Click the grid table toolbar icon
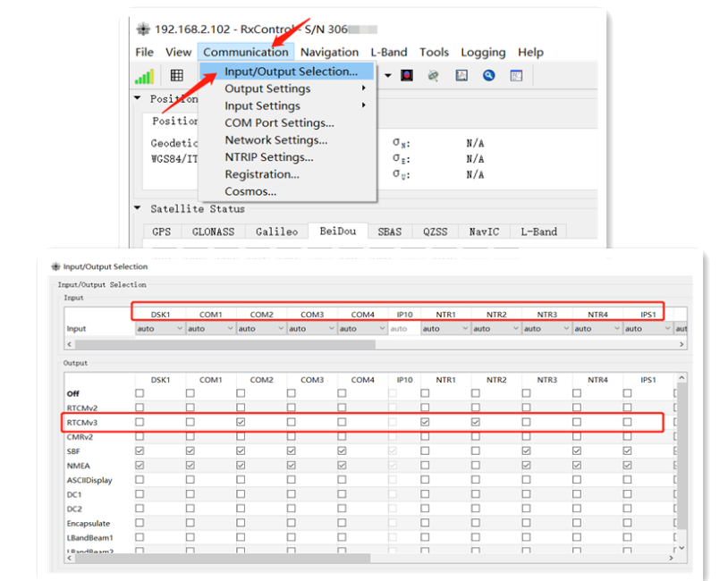Viewport: 728px width, 581px height. [x=177, y=75]
